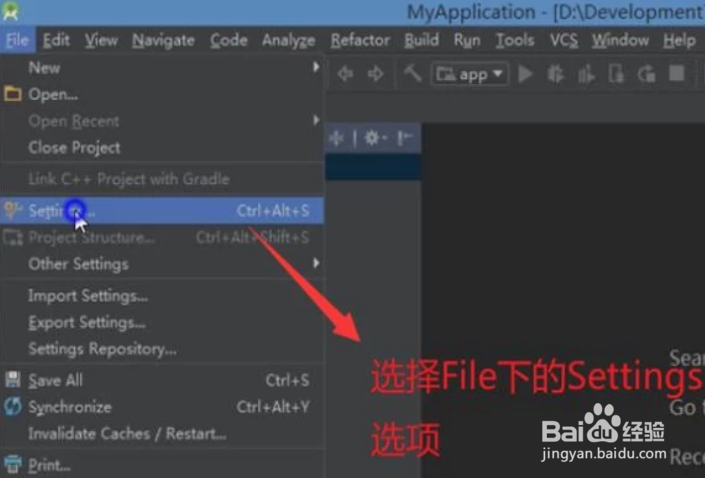Click the Run with Coverage icon
The width and height of the screenshot is (705, 478).
point(586,74)
